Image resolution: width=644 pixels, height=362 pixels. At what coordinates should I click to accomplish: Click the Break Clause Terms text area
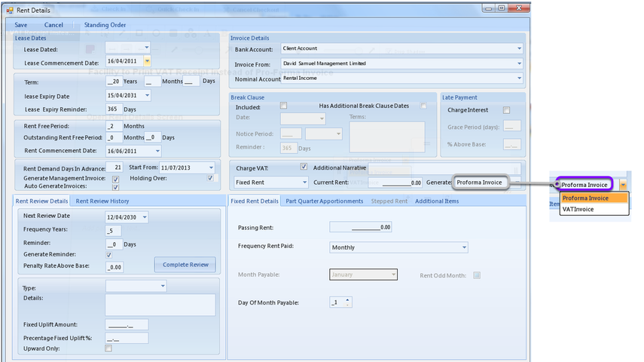(x=387, y=137)
